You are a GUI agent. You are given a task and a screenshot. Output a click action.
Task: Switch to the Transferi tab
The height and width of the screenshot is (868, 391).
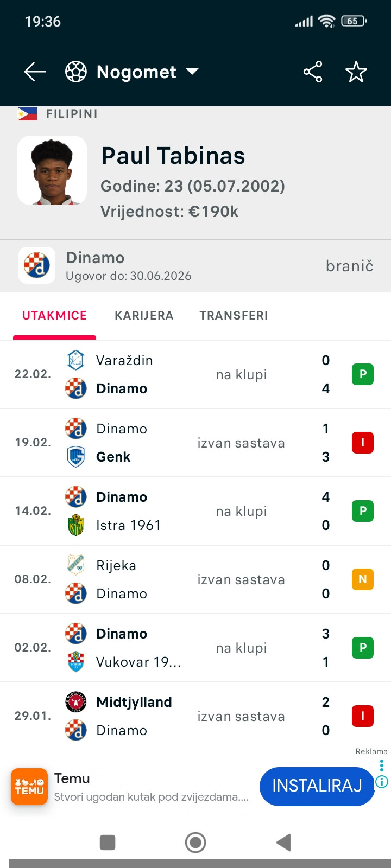pyautogui.click(x=234, y=316)
